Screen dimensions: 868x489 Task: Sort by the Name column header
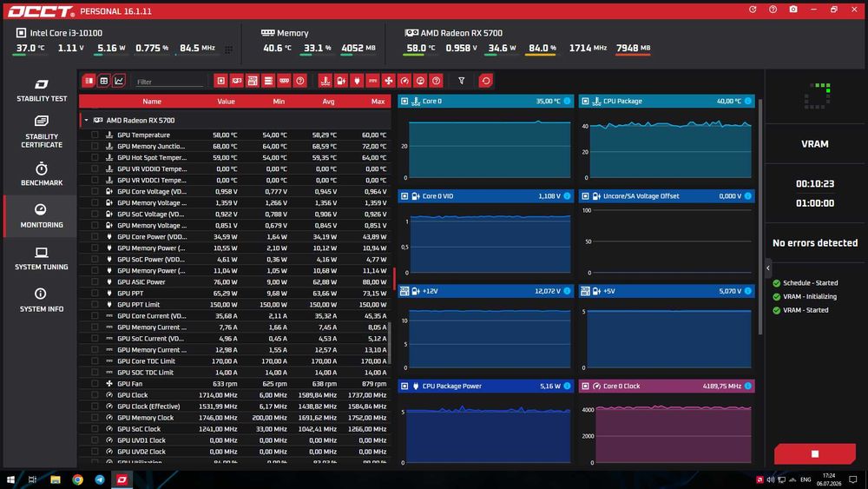pyautogui.click(x=152, y=102)
